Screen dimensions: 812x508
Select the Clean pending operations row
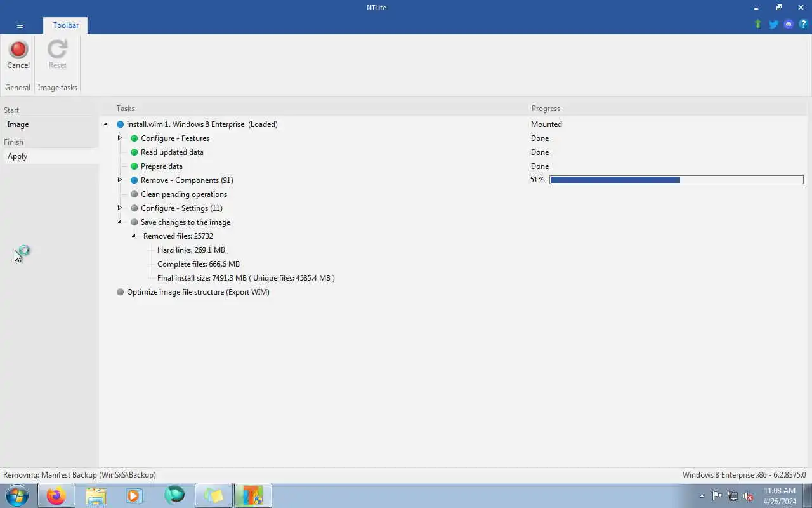coord(184,194)
